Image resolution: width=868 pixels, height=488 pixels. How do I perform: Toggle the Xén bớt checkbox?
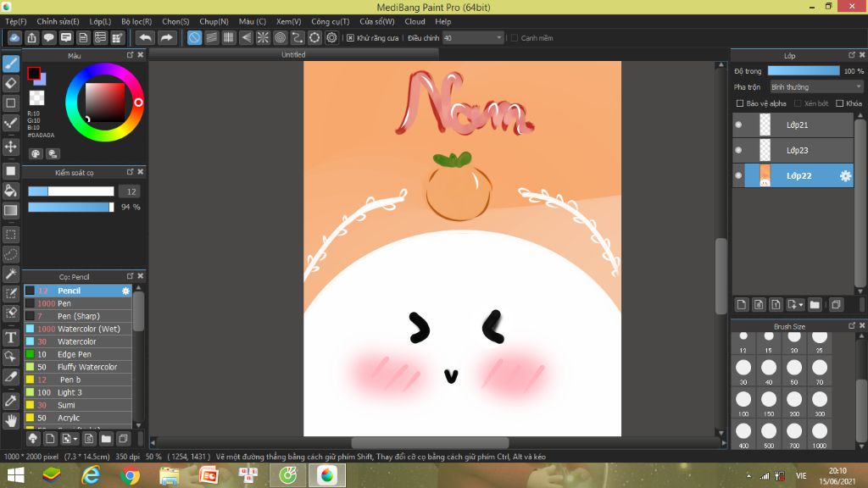tap(798, 103)
